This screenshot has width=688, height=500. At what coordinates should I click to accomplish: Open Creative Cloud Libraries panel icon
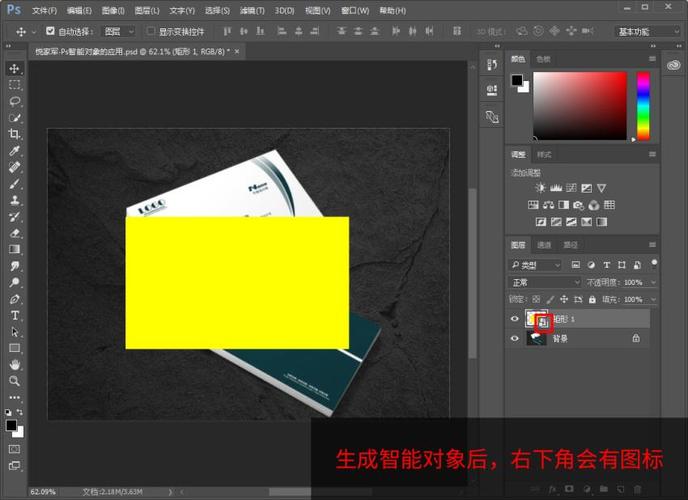[674, 65]
